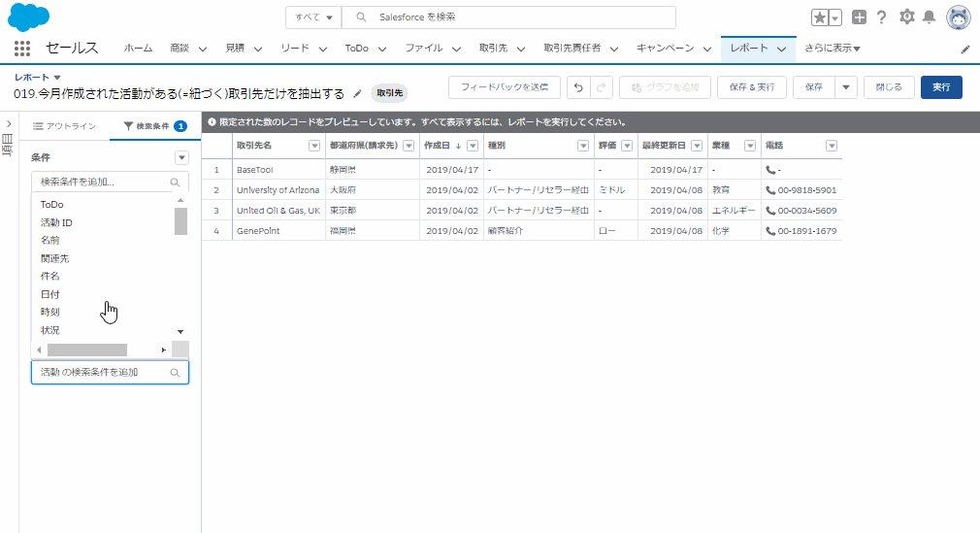Expand the 取引先責任者 tab chevron
Image resolution: width=980 pixels, height=533 pixels.
(x=614, y=49)
